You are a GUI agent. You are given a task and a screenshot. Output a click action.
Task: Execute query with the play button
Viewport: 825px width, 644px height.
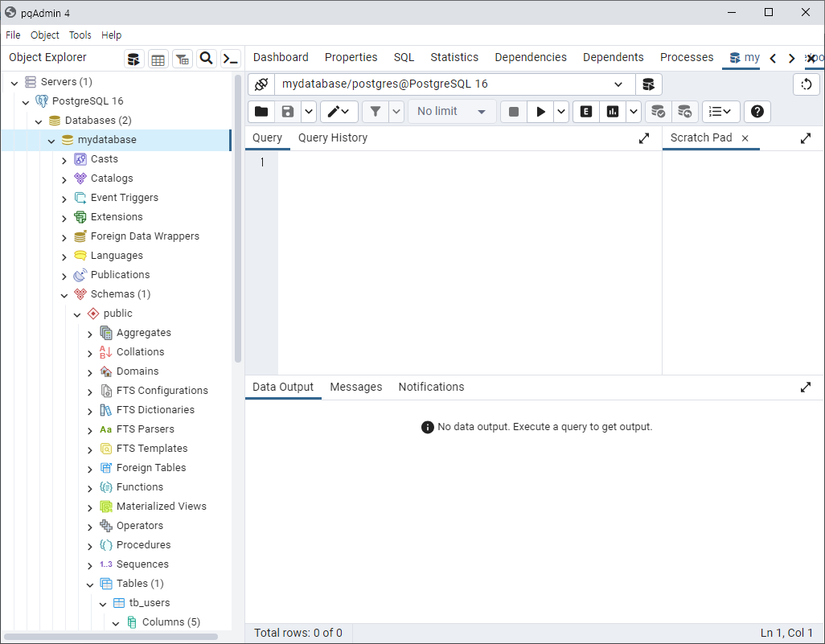coord(540,112)
